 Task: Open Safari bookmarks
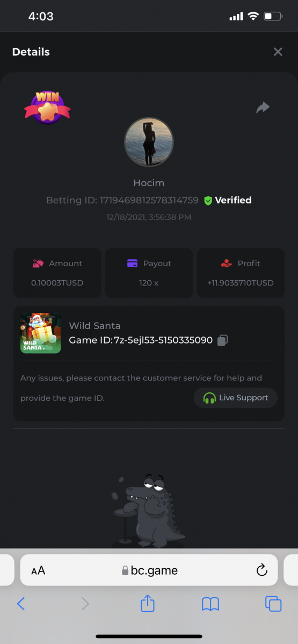point(210,604)
